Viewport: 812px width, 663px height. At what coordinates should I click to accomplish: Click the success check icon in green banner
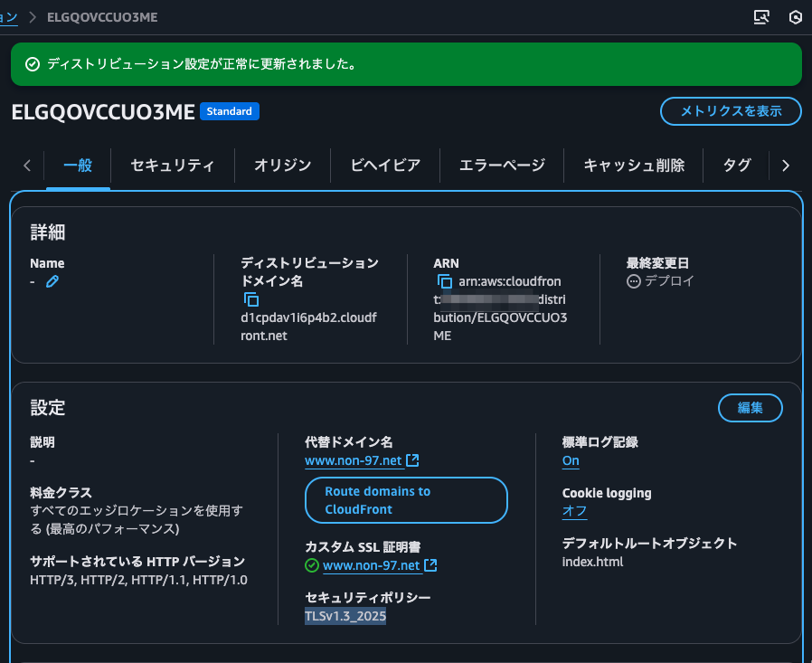(33, 64)
